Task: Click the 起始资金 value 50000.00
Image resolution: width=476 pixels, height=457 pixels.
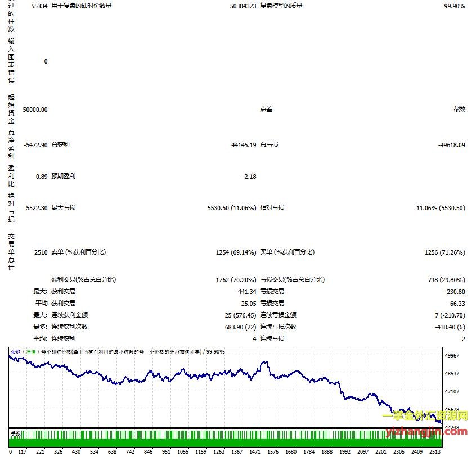Action: [35, 110]
